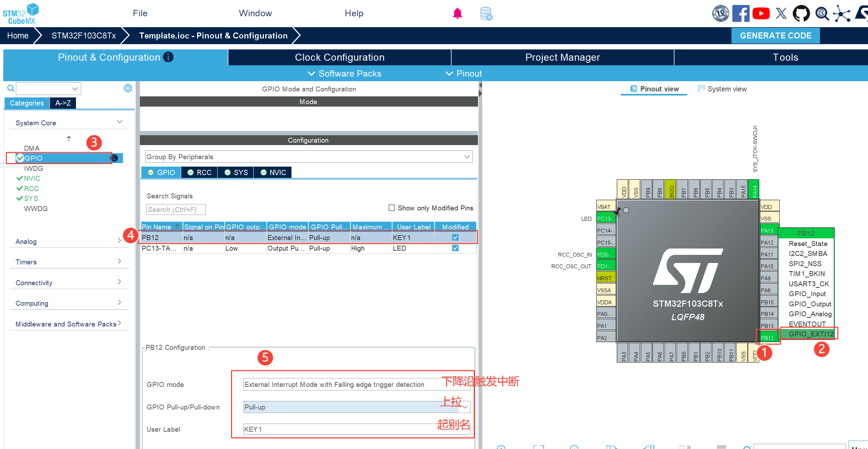Click the info icon beside GPIO item

click(x=114, y=158)
